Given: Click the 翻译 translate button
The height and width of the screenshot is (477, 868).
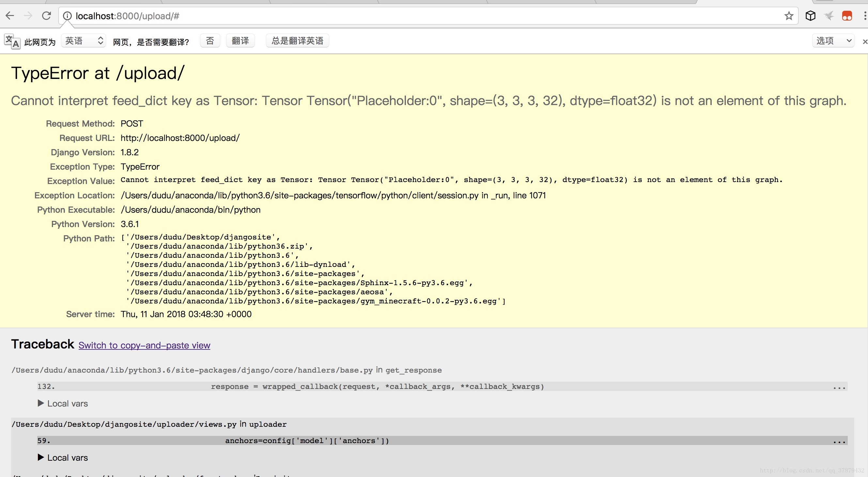Looking at the screenshot, I should coord(240,41).
